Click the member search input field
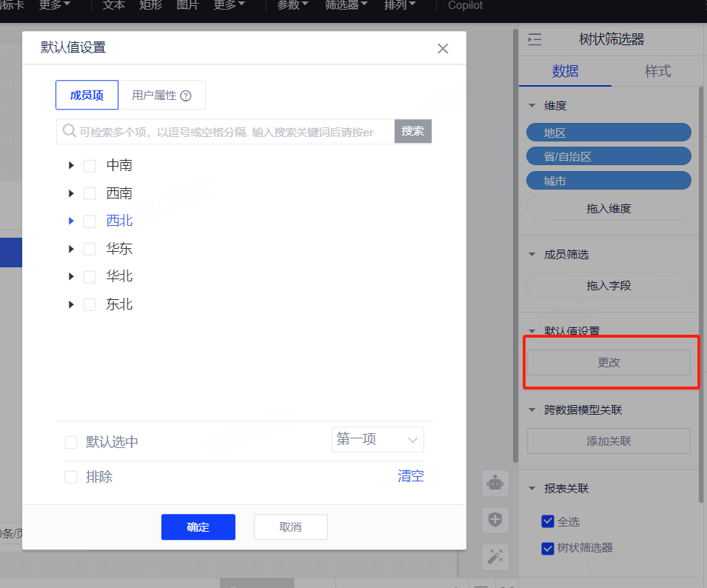Image resolution: width=707 pixels, height=588 pixels. pos(229,132)
